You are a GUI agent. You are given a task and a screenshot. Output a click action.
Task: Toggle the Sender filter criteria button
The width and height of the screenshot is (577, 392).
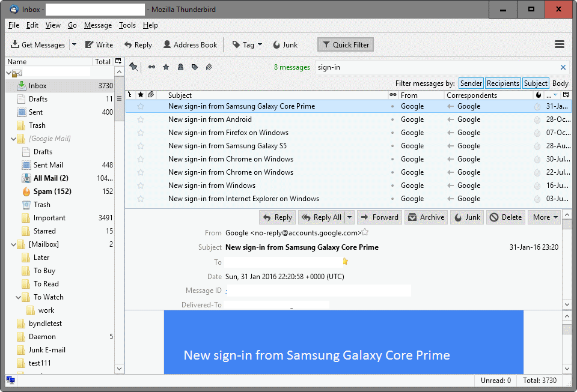coord(471,83)
